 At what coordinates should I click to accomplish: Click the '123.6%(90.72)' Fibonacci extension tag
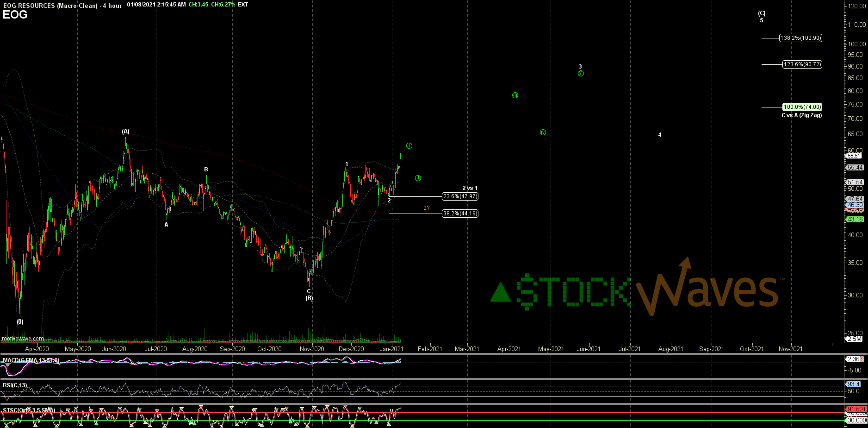coord(802,64)
